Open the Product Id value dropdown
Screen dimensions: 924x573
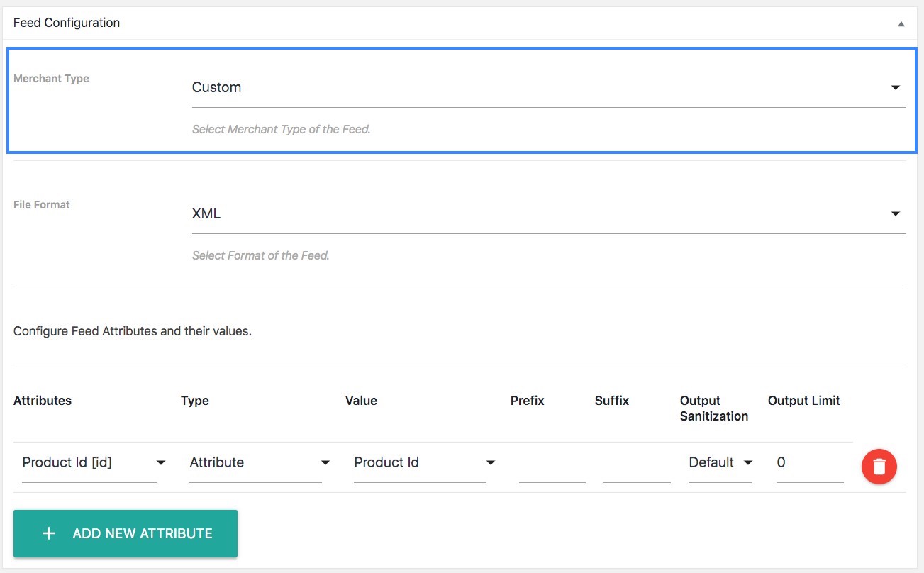pyautogui.click(x=425, y=462)
